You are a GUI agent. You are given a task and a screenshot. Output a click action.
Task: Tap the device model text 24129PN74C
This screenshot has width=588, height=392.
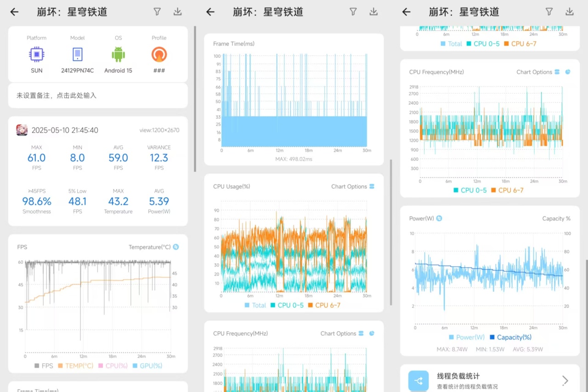point(77,70)
